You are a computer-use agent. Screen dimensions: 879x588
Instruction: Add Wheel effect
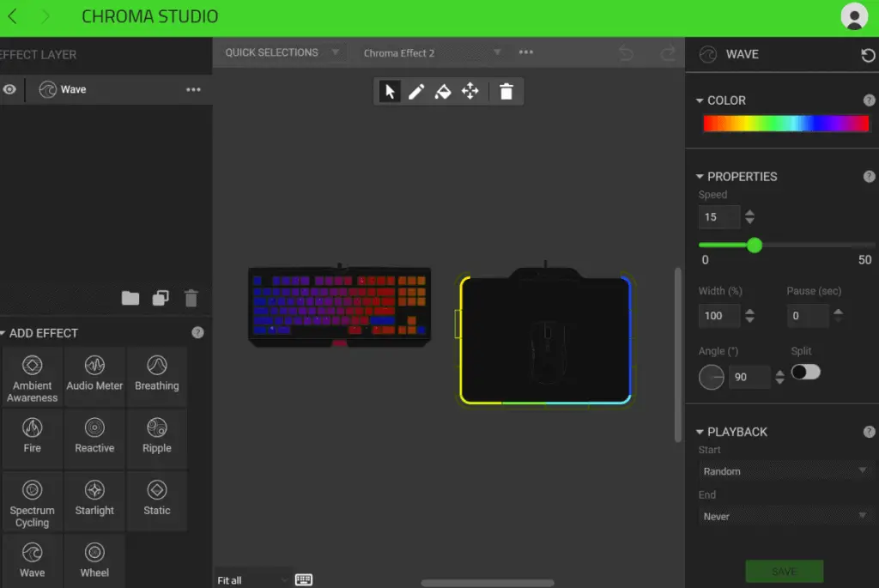[94, 561]
